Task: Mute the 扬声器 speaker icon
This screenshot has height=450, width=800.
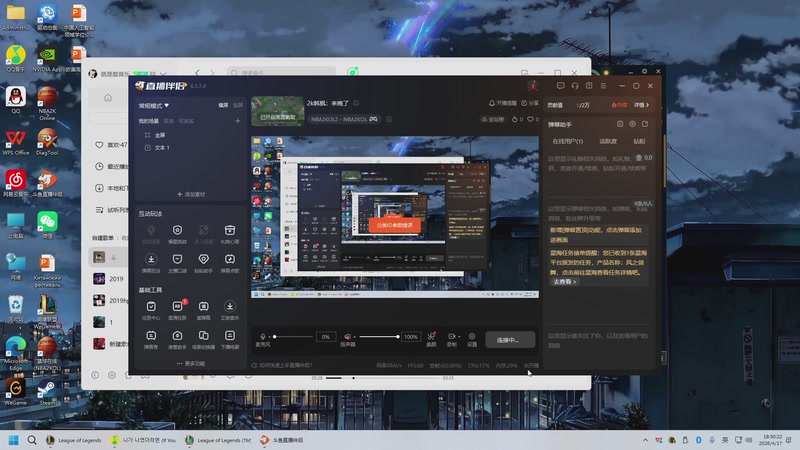Action: (347, 336)
